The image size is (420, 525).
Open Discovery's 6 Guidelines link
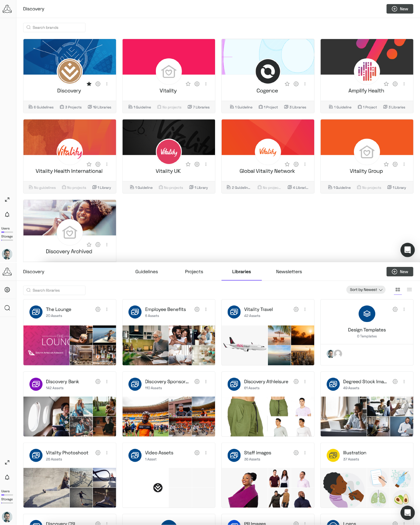tap(41, 107)
